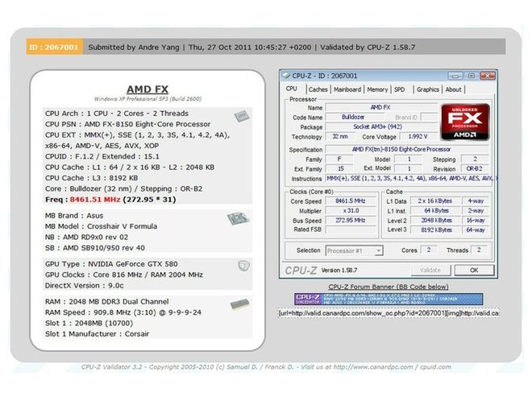Click the CPU-Z Validator forum banner image
This screenshot has width=532, height=397.
pyautogui.click(x=389, y=299)
